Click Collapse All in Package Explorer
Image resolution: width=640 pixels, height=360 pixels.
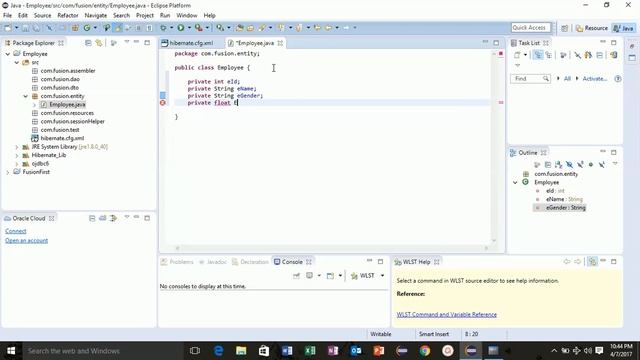pos(88,43)
